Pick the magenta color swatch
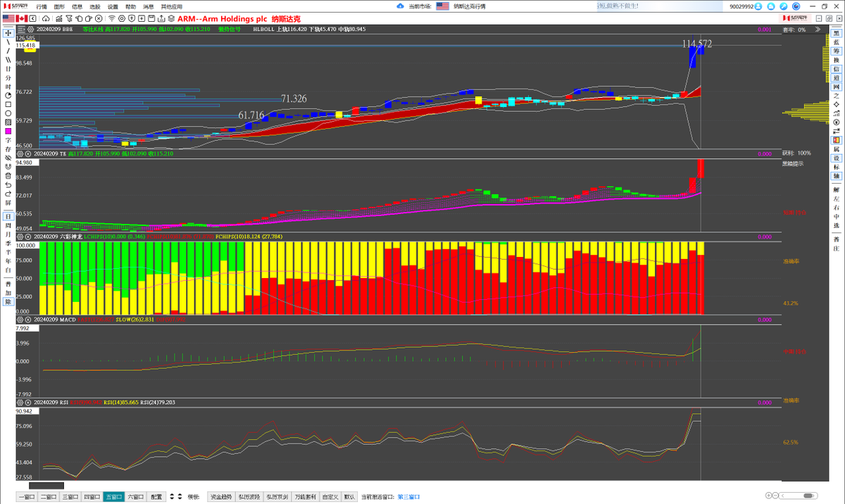The height and width of the screenshot is (504, 845). tap(8, 131)
